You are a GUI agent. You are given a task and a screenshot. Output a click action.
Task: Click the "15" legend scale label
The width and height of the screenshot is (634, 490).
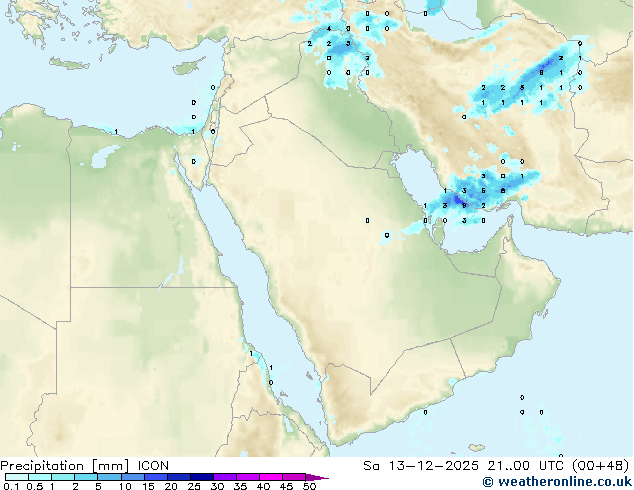click(148, 486)
